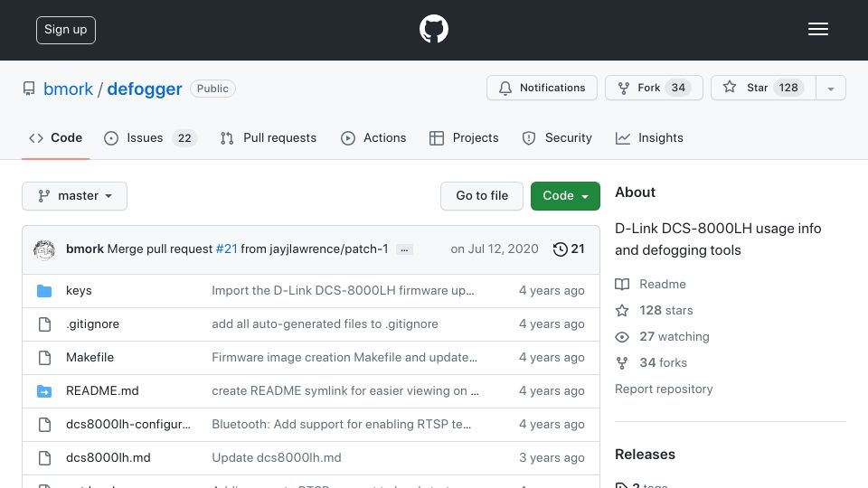Switch to the Issues tab
Image resolution: width=868 pixels, height=488 pixels.
click(x=150, y=137)
